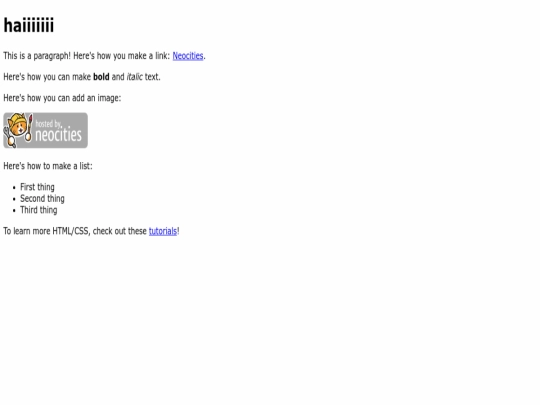Click the white neocities wordmark in badge

click(59, 134)
